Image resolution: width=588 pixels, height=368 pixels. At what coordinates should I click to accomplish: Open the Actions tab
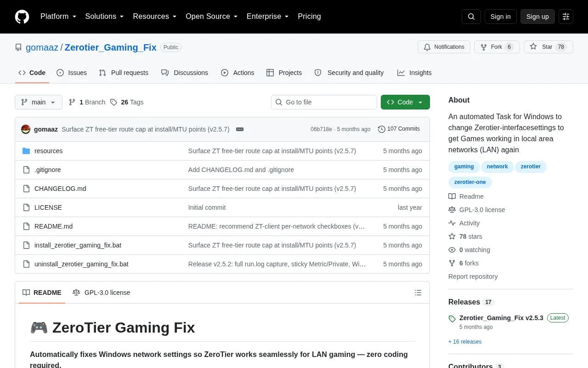237,73
